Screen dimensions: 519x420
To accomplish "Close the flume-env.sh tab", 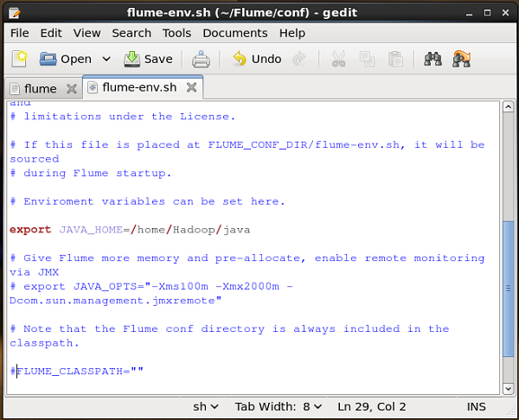I will (x=191, y=87).
